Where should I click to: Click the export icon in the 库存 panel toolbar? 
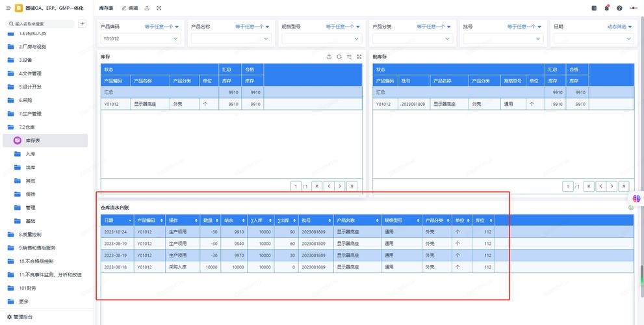click(x=329, y=57)
